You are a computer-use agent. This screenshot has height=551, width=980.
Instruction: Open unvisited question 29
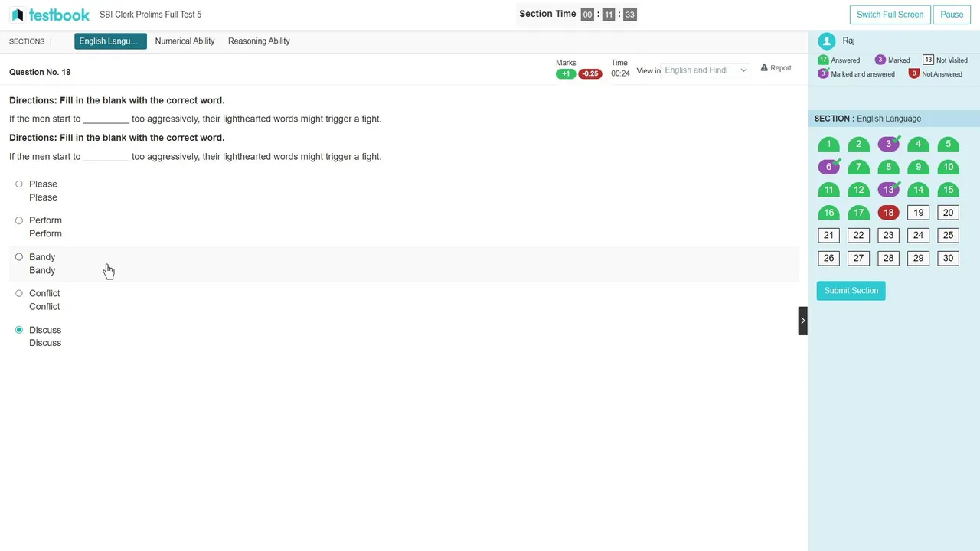tap(918, 258)
